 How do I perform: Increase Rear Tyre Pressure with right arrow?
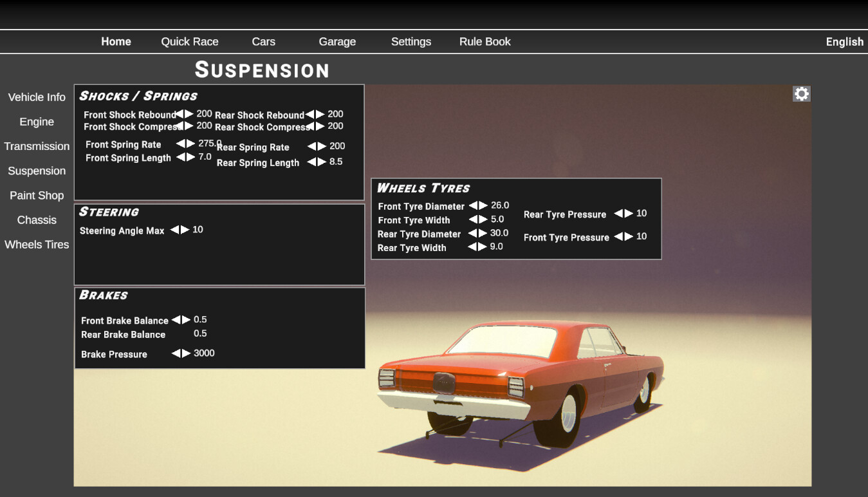629,213
